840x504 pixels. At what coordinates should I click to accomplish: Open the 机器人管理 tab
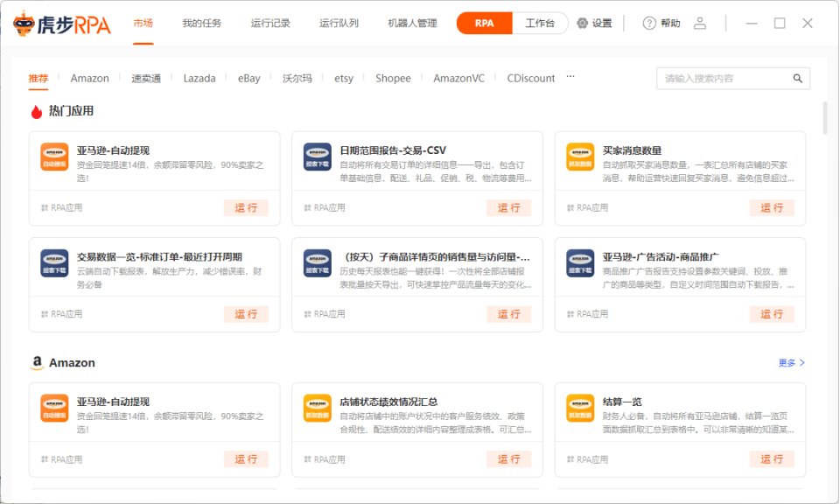(x=412, y=23)
